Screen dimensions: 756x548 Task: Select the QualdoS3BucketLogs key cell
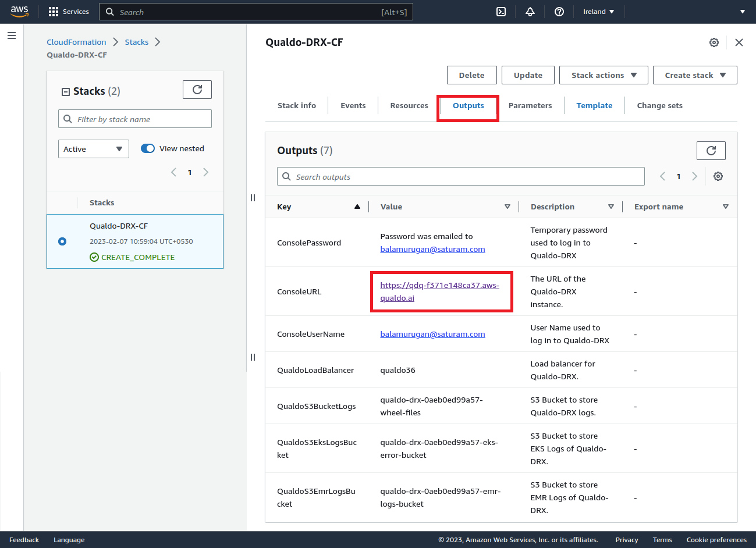pos(317,406)
